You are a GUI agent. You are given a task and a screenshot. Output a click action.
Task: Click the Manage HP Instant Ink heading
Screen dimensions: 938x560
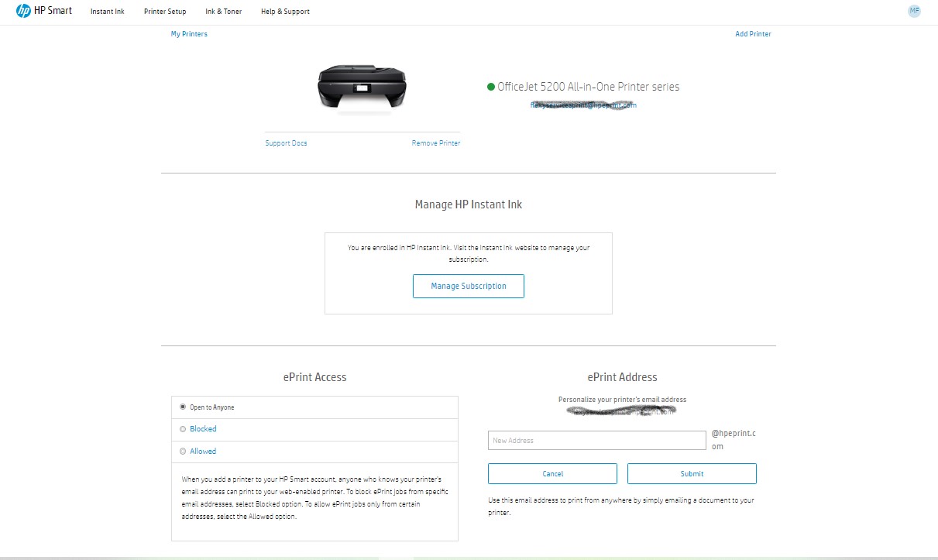469,204
